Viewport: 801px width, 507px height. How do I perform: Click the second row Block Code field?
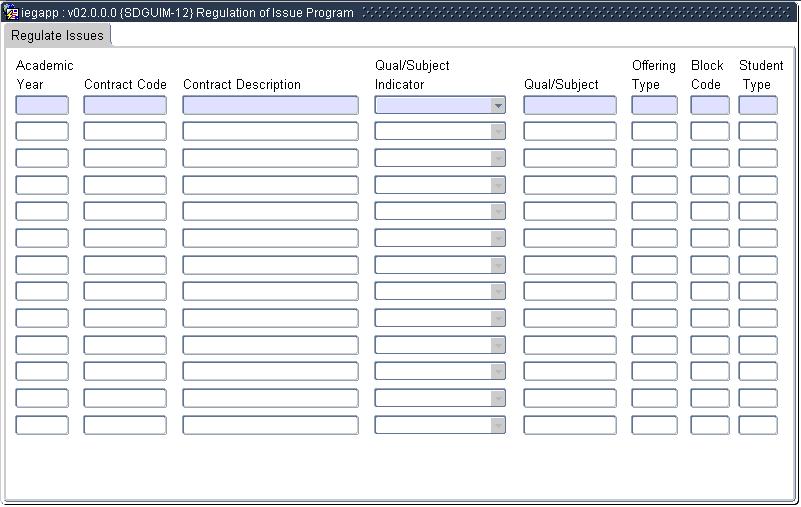click(x=710, y=132)
